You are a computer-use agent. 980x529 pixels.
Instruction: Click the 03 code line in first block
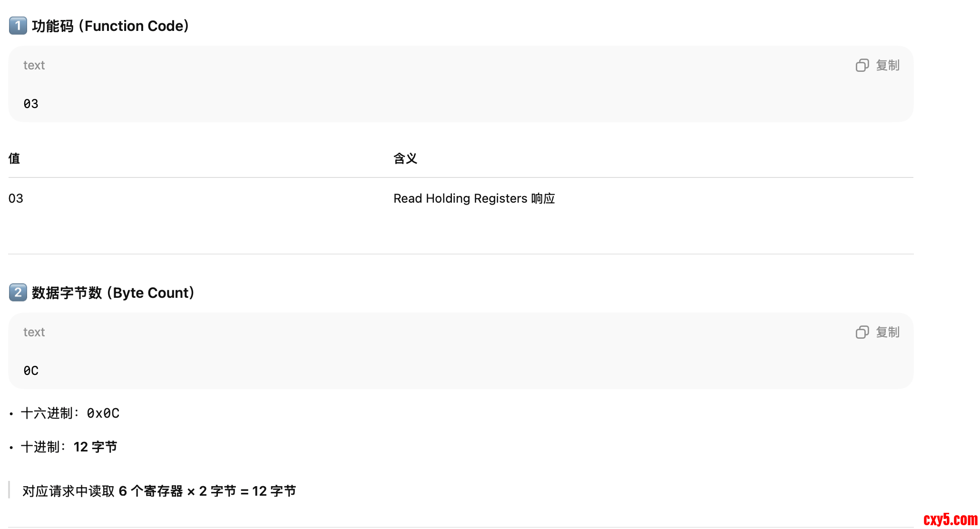[x=31, y=104]
